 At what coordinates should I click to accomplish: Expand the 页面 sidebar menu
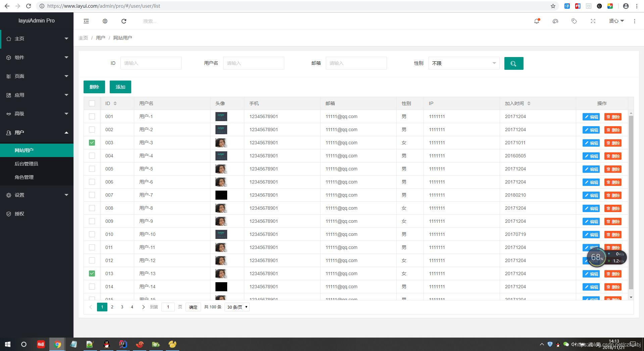point(37,76)
